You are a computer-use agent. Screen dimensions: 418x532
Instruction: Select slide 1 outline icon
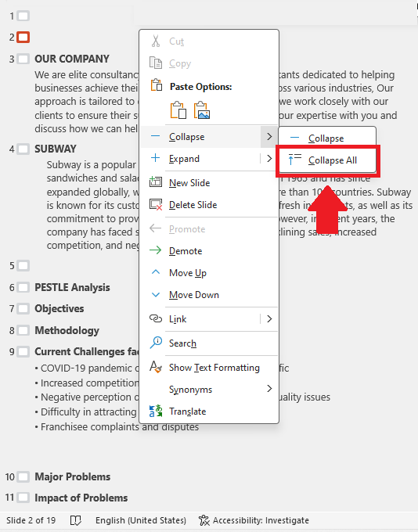(x=23, y=16)
